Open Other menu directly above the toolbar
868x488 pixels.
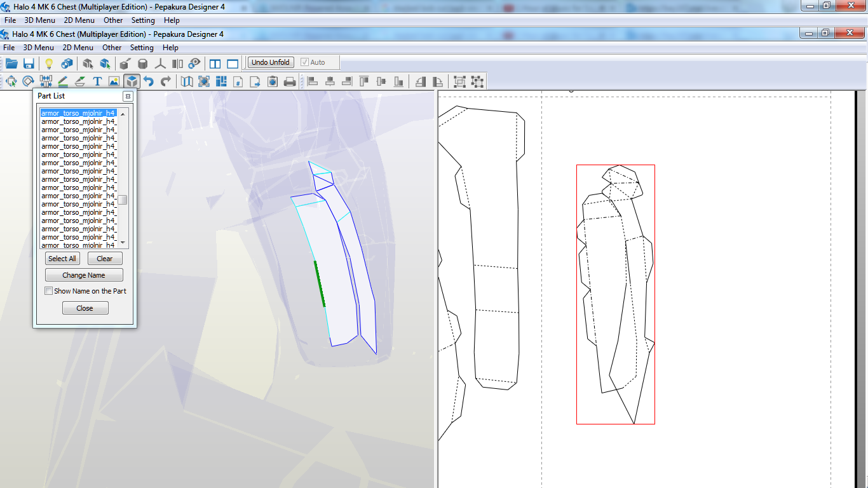tap(112, 48)
